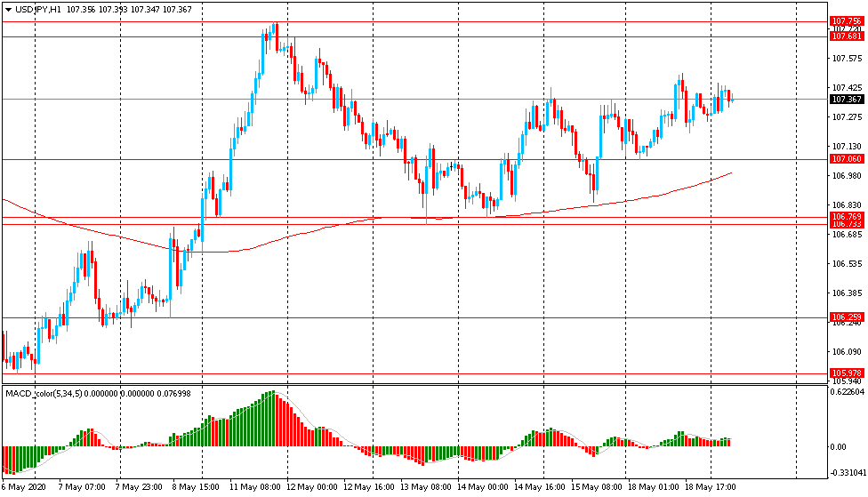Viewport: 868px width, 497px height.
Task: Click the 106.535 price scale value
Action: 847,263
